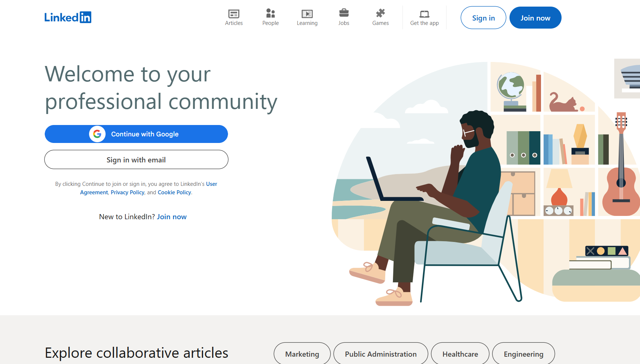Click Sign in button in header

pyautogui.click(x=483, y=18)
